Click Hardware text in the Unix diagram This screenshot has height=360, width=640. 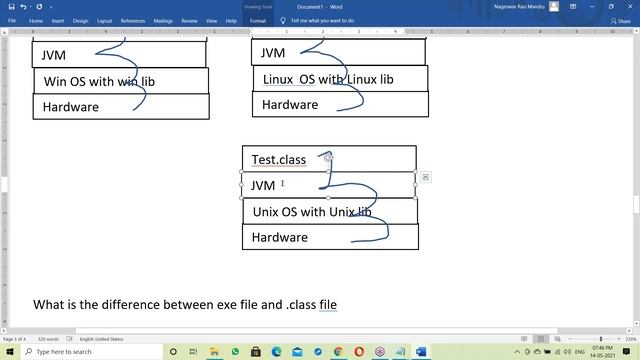pyautogui.click(x=280, y=237)
